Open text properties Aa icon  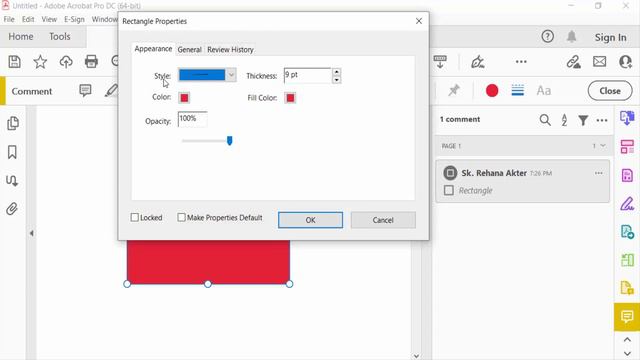point(544,91)
